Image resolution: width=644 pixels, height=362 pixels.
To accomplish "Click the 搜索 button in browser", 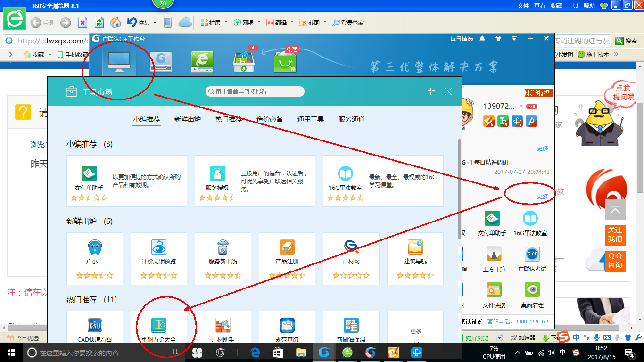I will pyautogui.click(x=627, y=41).
